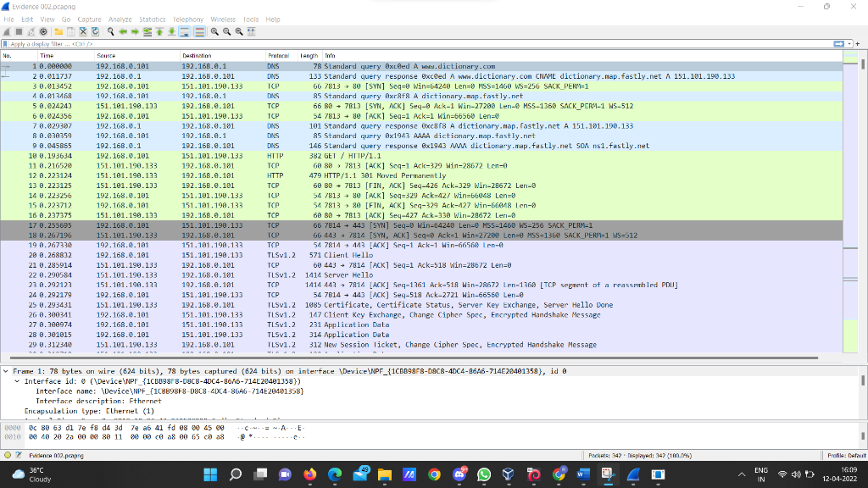The height and width of the screenshot is (488, 868).
Task: Open the Telephony menu
Action: click(x=188, y=19)
